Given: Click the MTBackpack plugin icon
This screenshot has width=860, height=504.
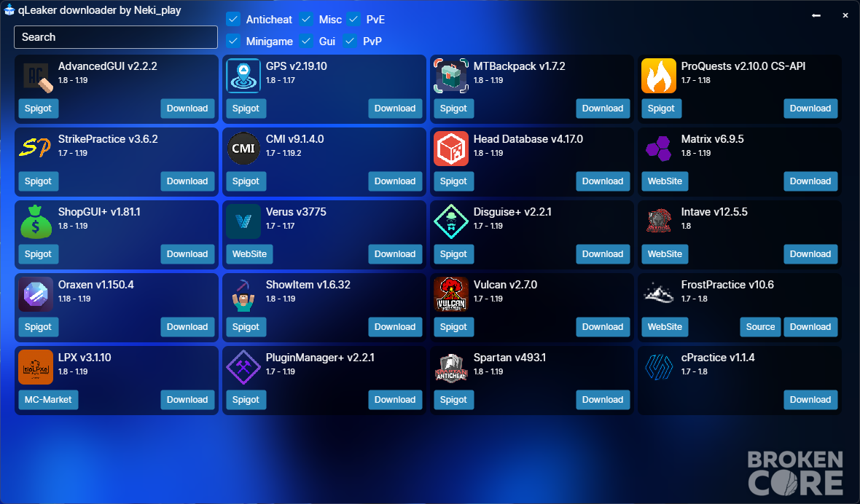Looking at the screenshot, I should [x=451, y=76].
